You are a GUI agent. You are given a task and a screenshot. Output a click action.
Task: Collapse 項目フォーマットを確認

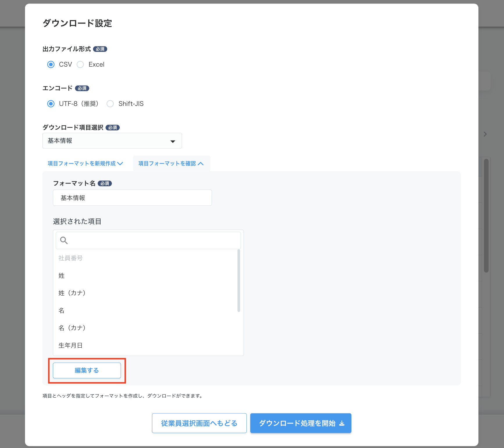point(171,163)
